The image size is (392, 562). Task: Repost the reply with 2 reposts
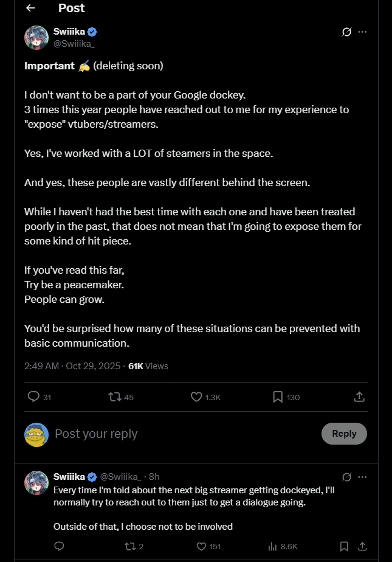(x=131, y=546)
